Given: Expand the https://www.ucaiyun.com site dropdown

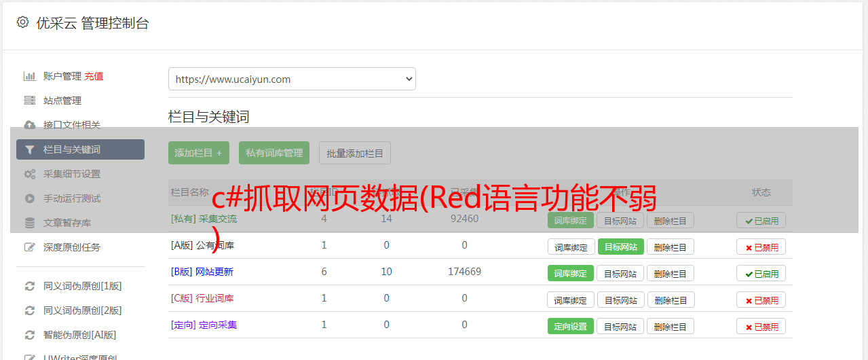Looking at the screenshot, I should (292, 79).
